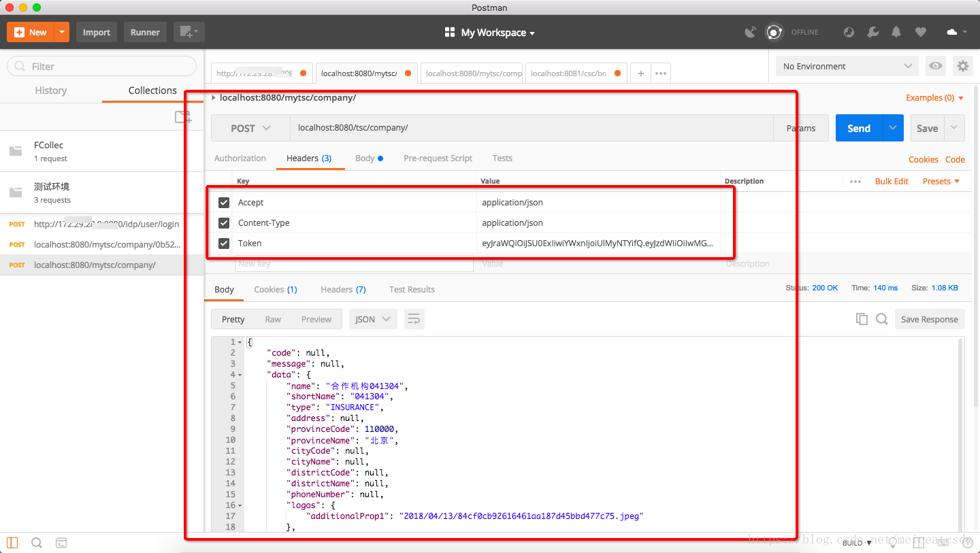Open the POST method dropdown
This screenshot has height=553, width=980.
250,128
